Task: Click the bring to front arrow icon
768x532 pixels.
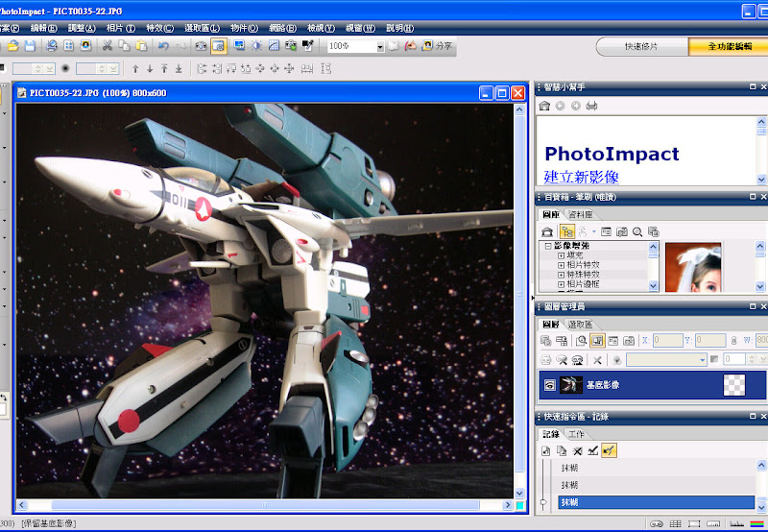Action: pyautogui.click(x=164, y=69)
